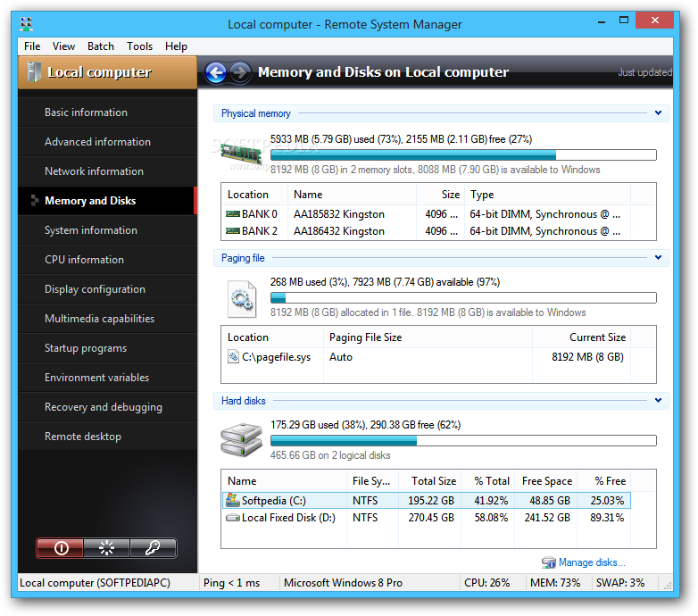The height and width of the screenshot is (616, 698).
Task: Launch Remote desktop from sidebar
Action: pyautogui.click(x=107, y=437)
